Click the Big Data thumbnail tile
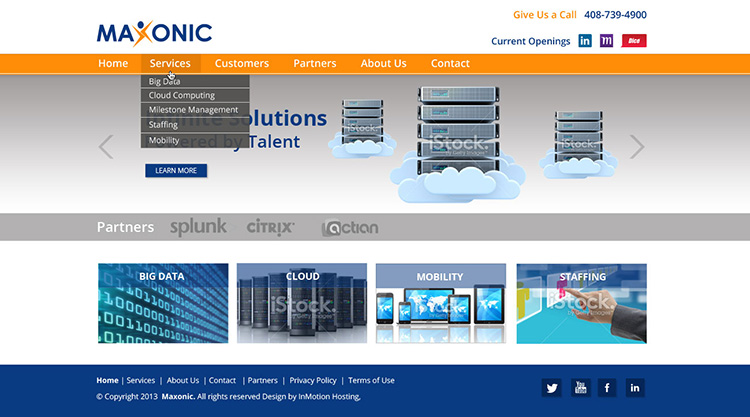750x417 pixels. pyautogui.click(x=163, y=304)
